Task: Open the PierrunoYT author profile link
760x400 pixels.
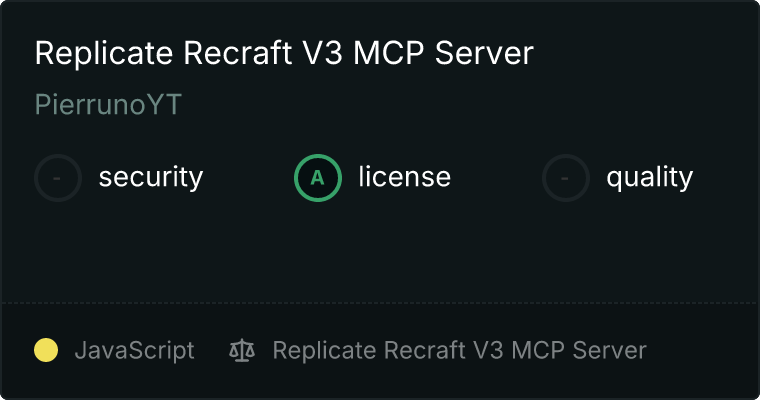Action: click(x=108, y=104)
